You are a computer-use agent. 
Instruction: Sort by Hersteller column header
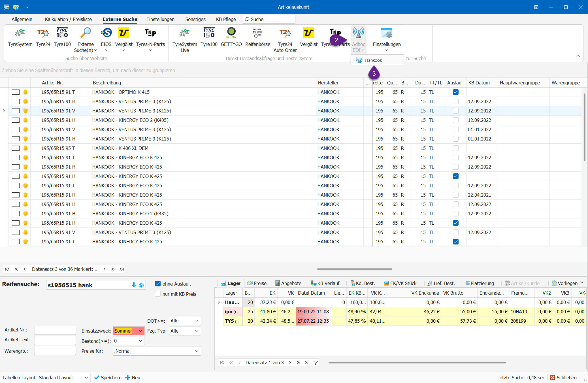[x=339, y=83]
